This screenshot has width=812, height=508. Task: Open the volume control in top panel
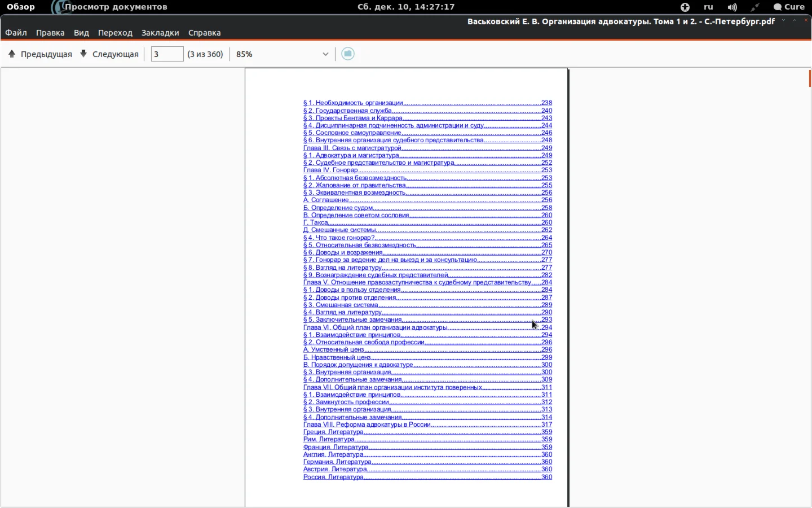tap(732, 7)
